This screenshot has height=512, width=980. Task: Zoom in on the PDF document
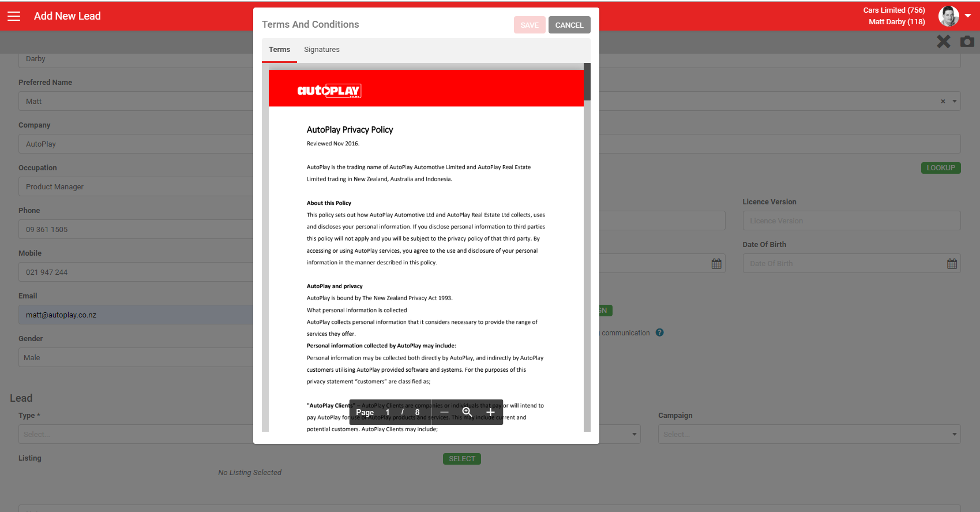(x=490, y=412)
